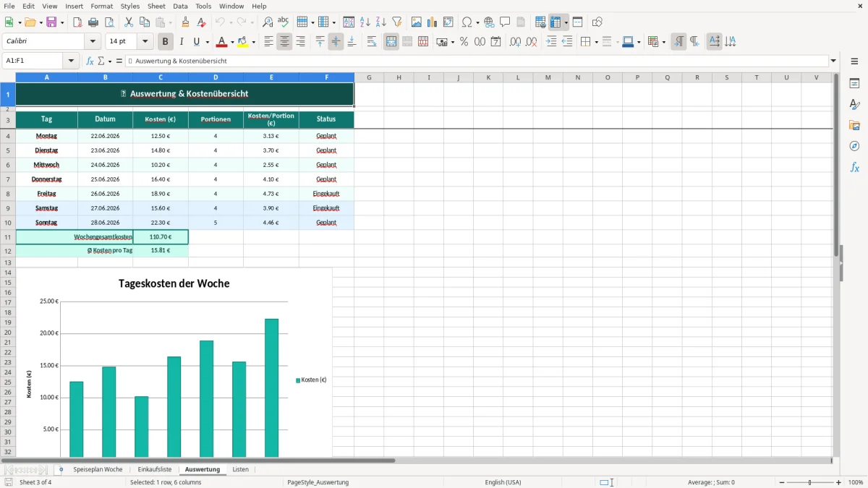This screenshot has height=488, width=868.
Task: Open the Sheet menu
Action: [x=156, y=6]
